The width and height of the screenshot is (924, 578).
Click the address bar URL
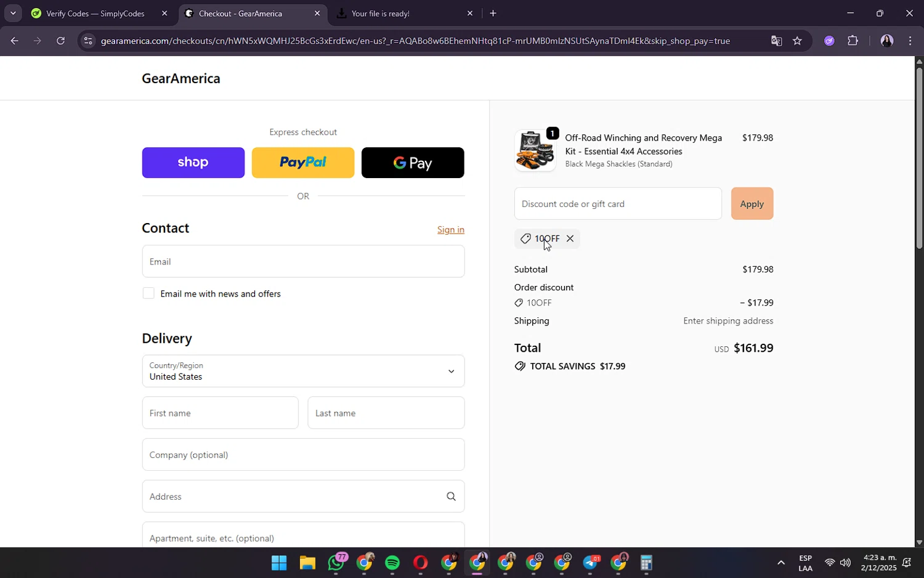(415, 41)
